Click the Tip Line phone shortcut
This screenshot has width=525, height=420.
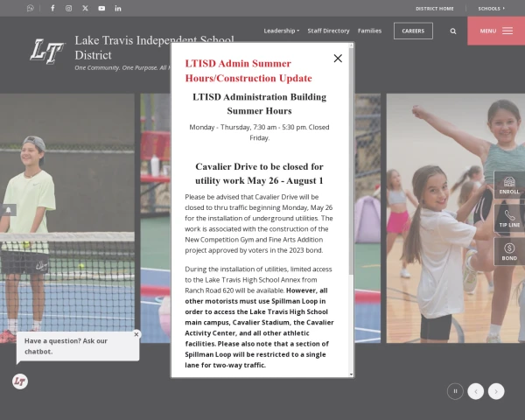point(509,218)
